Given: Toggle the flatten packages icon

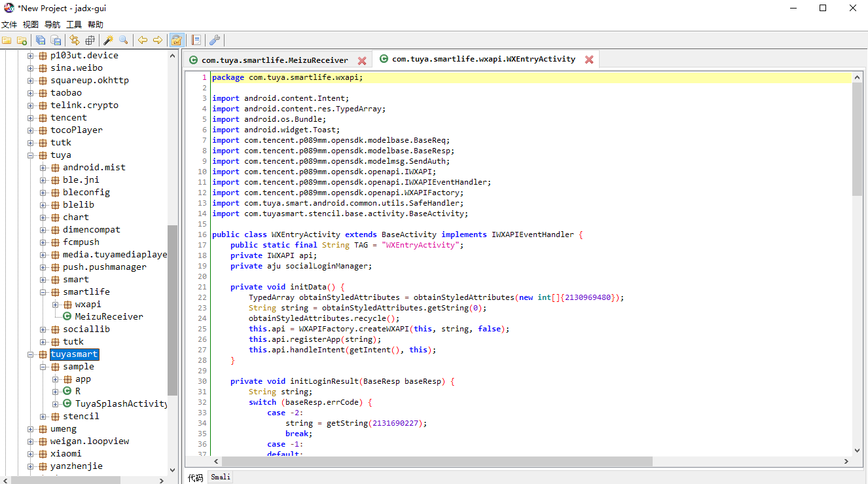Looking at the screenshot, I should [x=90, y=40].
